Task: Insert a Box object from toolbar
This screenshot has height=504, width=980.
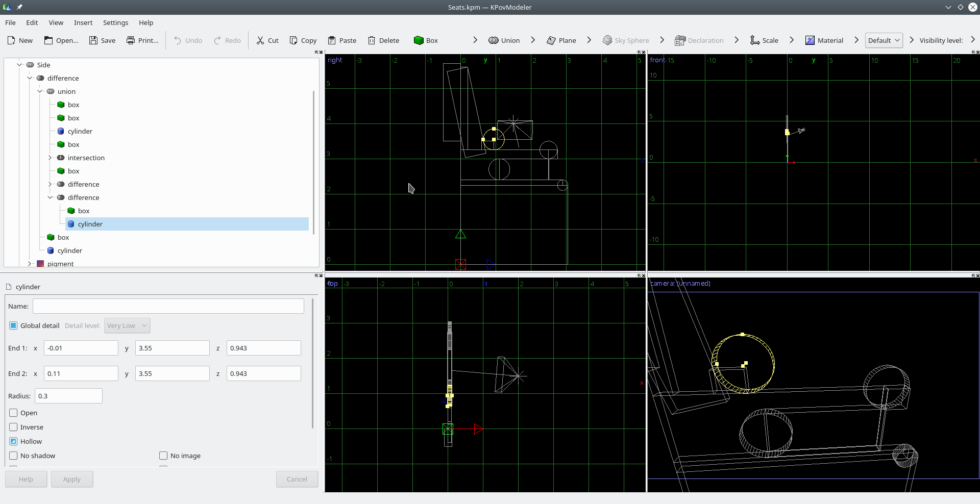Action: (425, 40)
